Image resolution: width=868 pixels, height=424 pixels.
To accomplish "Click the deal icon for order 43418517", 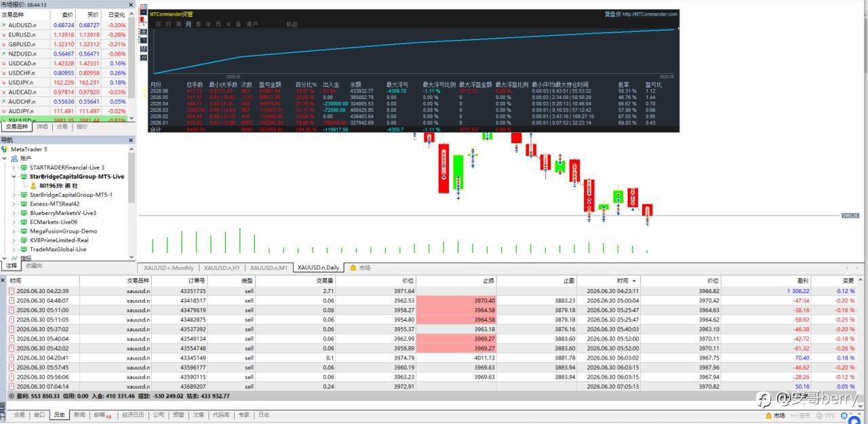I will (x=12, y=301).
